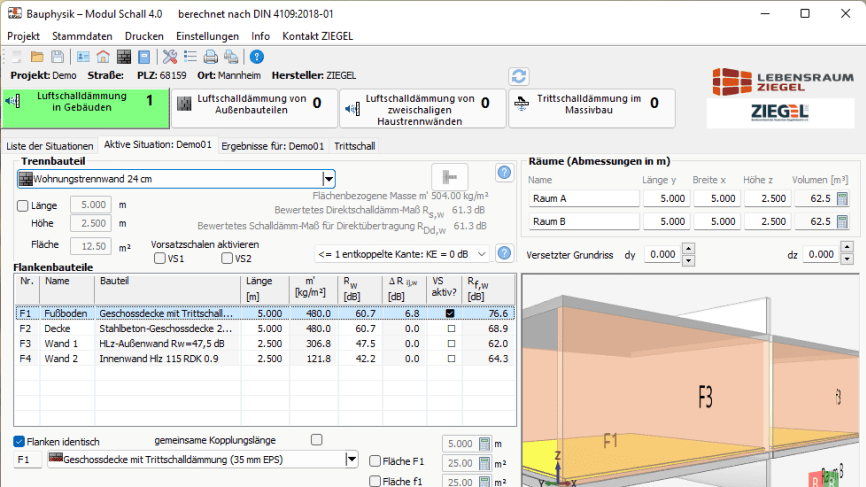Image resolution: width=866 pixels, height=487 pixels.
Task: Click the blue notebook toolbar icon
Action: click(144, 57)
